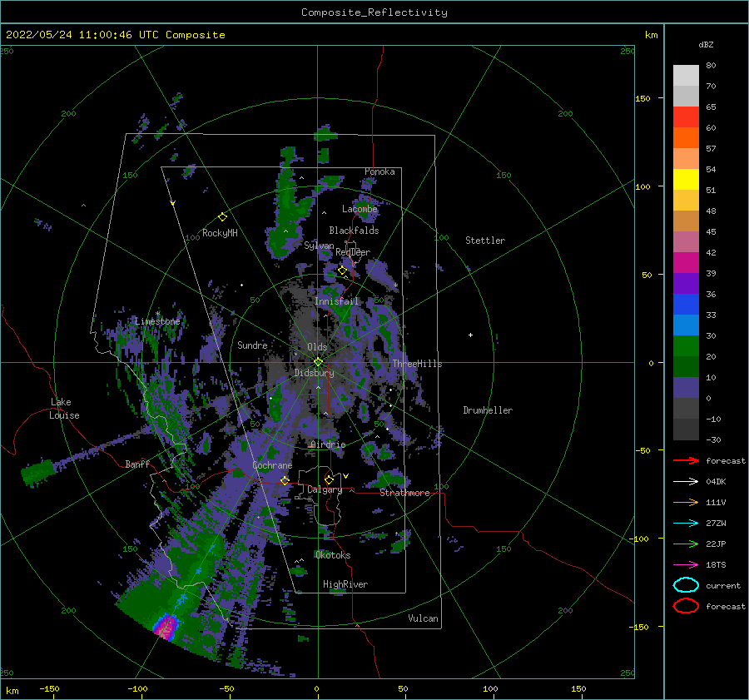This screenshot has width=749, height=700.
Task: Choose the blue 33-36 dBZ swatch
Action: click(686, 305)
